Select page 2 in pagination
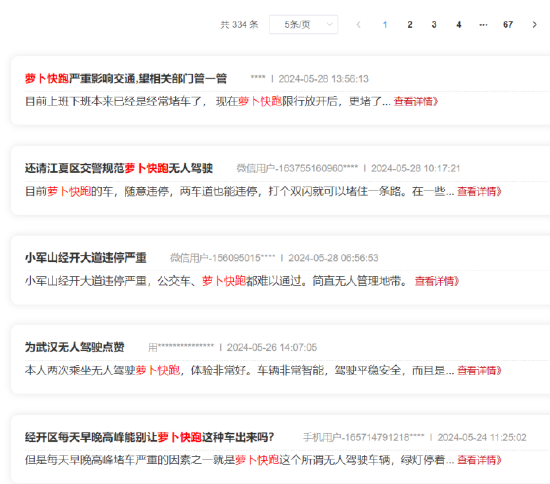 pos(410,25)
